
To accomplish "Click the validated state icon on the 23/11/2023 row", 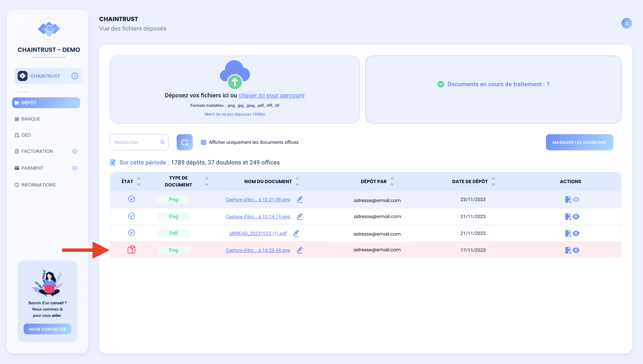I will pos(132,199).
